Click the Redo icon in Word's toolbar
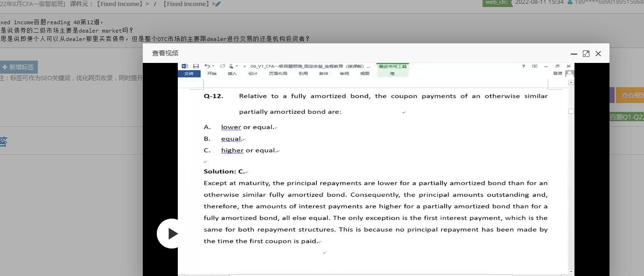The width and height of the screenshot is (644, 276). pos(222,66)
